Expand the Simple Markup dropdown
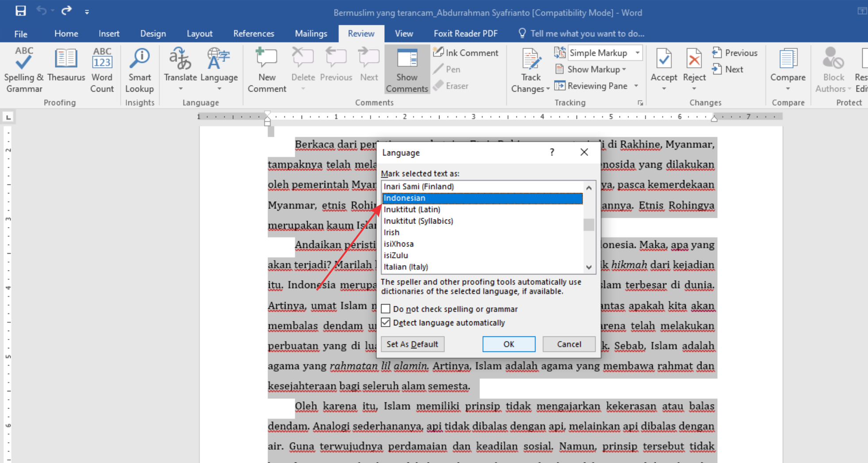This screenshot has height=463, width=868. click(637, 53)
